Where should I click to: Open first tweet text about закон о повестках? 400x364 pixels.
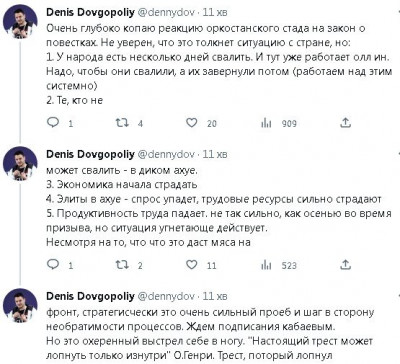pos(219,64)
